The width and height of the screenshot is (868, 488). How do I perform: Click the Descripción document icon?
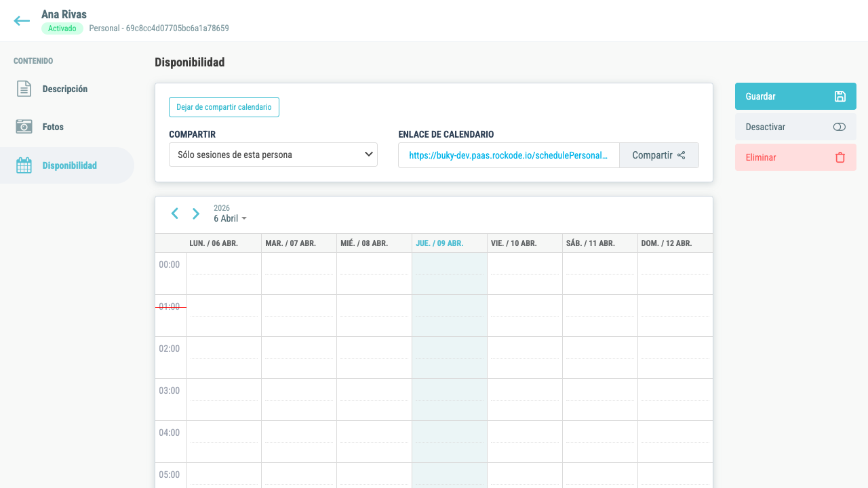(x=24, y=89)
